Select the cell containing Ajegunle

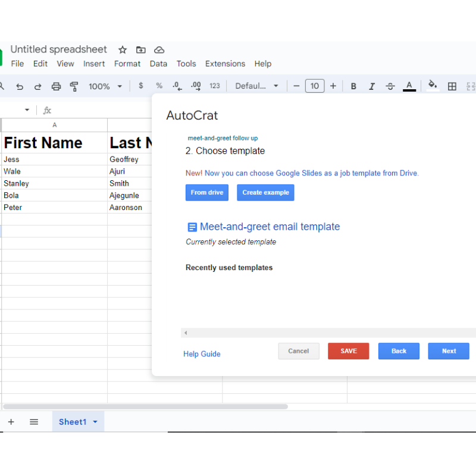130,195
